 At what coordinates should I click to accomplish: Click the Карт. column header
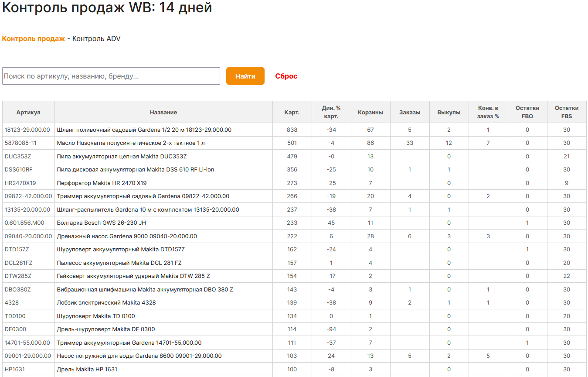[292, 112]
